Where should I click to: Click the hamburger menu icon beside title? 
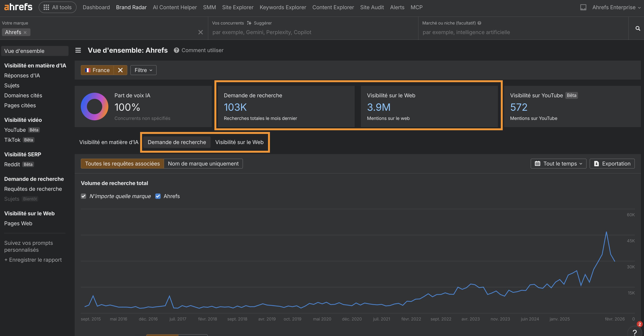pyautogui.click(x=78, y=50)
